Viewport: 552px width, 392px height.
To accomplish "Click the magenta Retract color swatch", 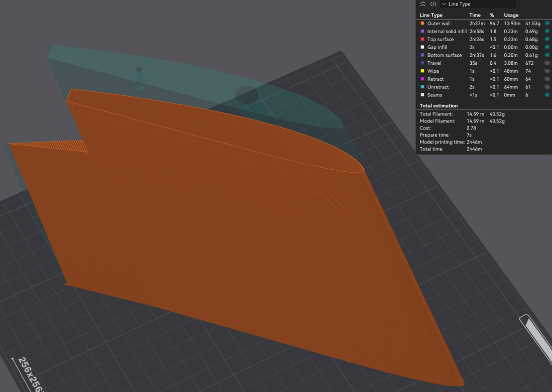I will [x=423, y=79].
